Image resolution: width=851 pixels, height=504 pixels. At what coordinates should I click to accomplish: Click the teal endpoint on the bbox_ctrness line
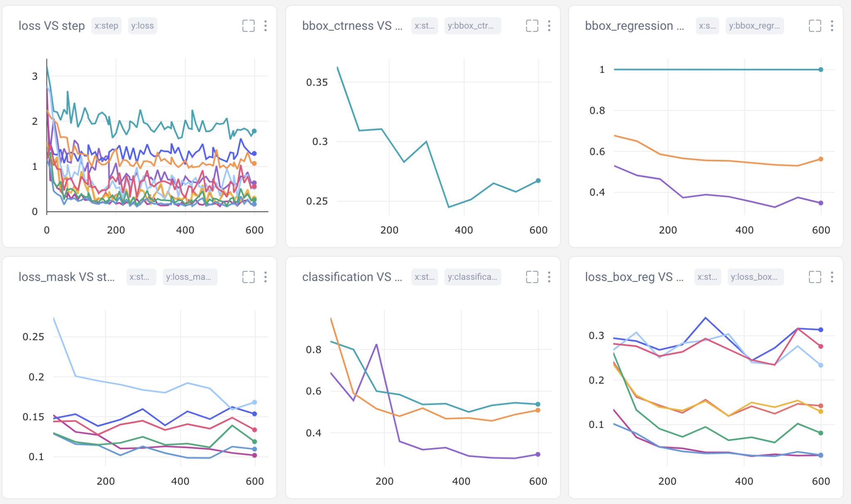pos(538,181)
